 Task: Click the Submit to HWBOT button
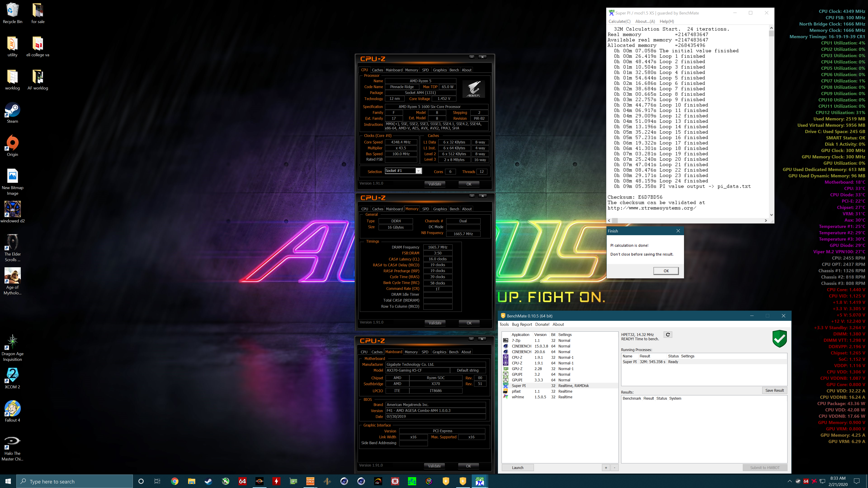(x=764, y=467)
